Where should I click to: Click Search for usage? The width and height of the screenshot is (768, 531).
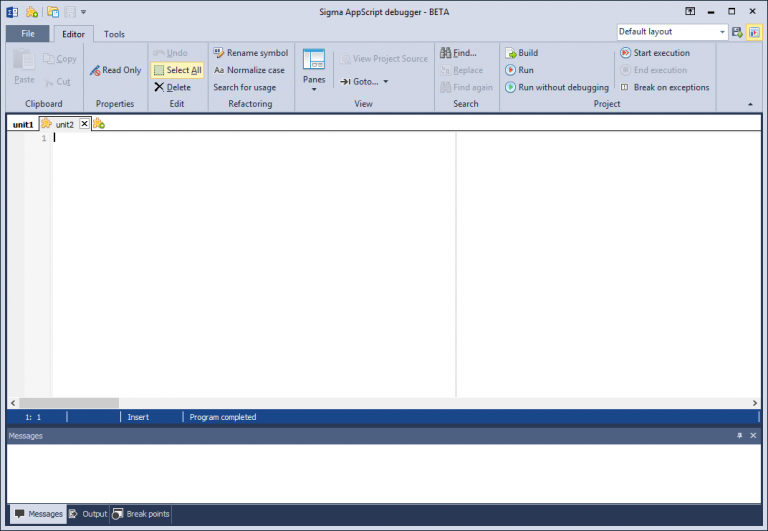pos(244,87)
